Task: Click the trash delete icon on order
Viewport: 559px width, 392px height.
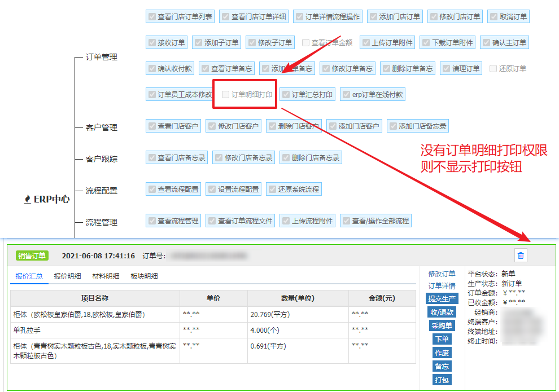Action: pos(521,256)
